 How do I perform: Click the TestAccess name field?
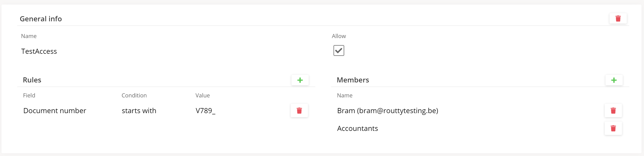39,51
